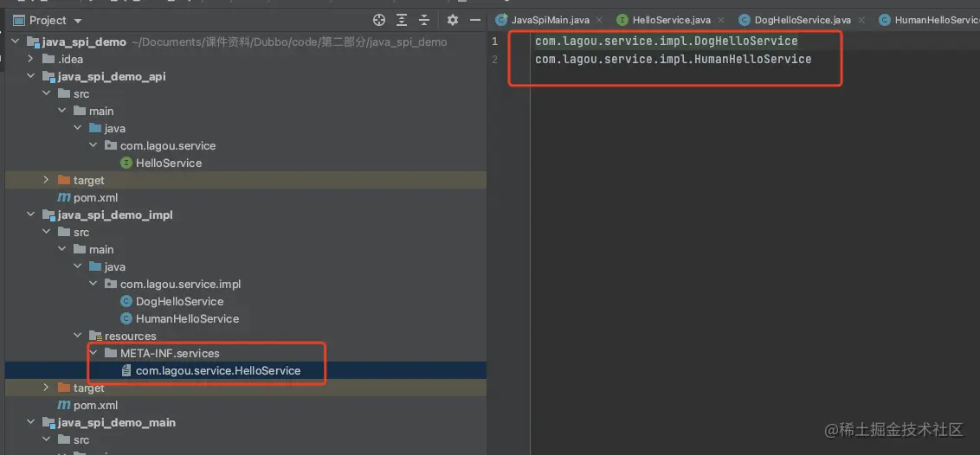The image size is (980, 455).
Task: Collapse java_spi_demo_impl module
Action: coord(30,215)
